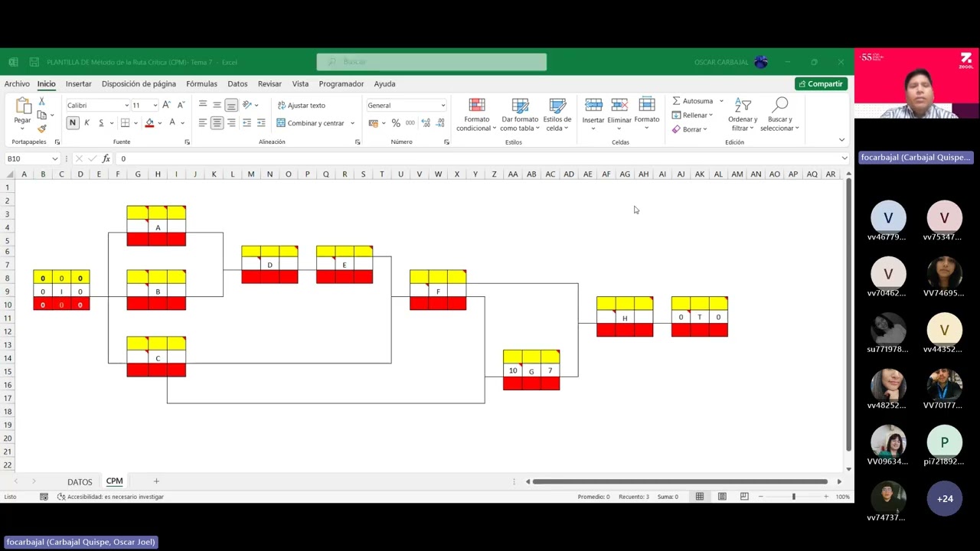Toggle bottom vertical alignment
This screenshot has width=980, height=551.
[231, 105]
